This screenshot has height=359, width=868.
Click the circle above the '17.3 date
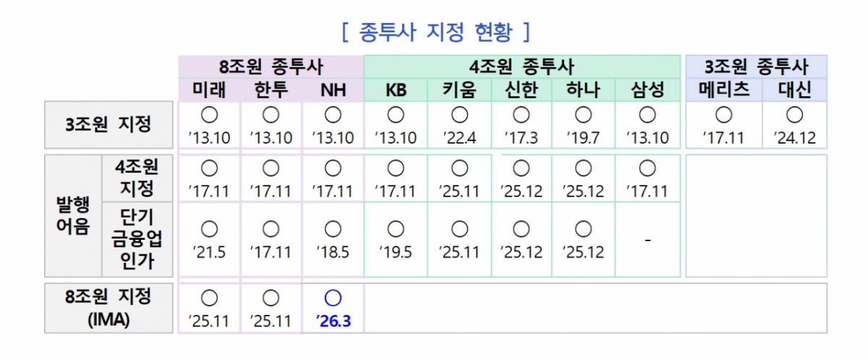pyautogui.click(x=521, y=114)
